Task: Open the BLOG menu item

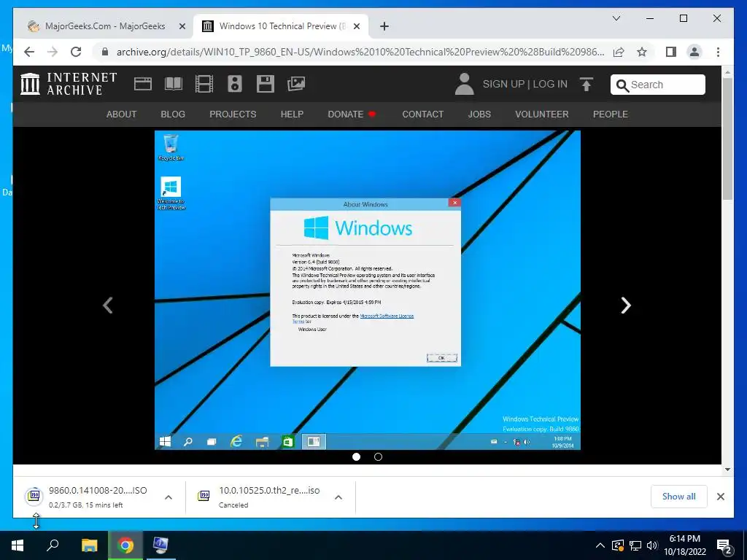Action: [173, 114]
